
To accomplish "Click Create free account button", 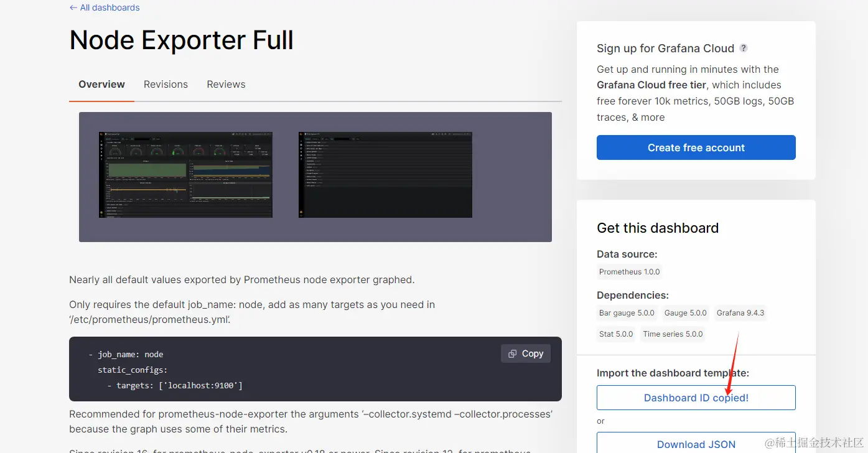I will (x=696, y=147).
